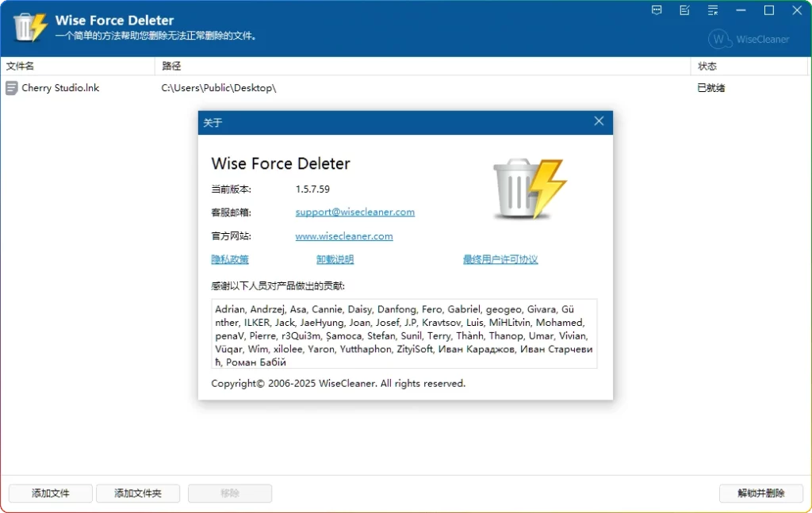Viewport: 812px width, 513px height.
Task: Open the 卸载说明 uninstall instructions link
Action: click(x=334, y=258)
